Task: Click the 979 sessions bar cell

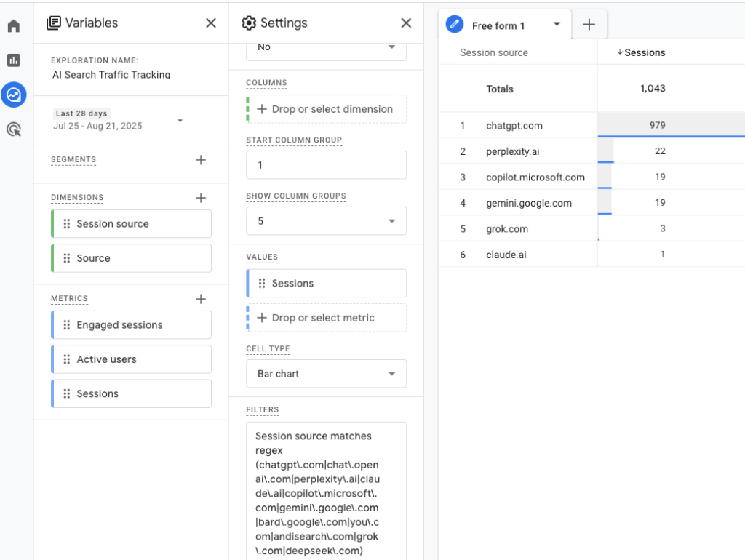Action: (x=671, y=125)
